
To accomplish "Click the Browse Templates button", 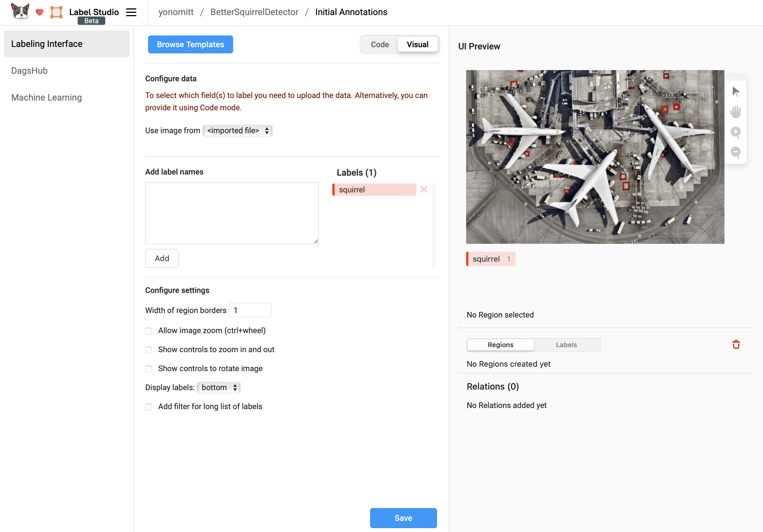I will [190, 44].
